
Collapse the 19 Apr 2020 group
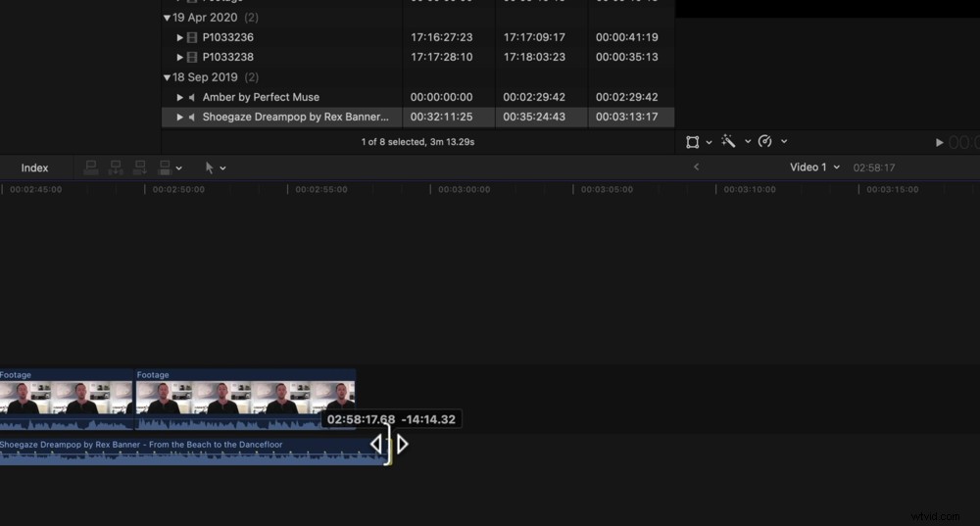(167, 18)
